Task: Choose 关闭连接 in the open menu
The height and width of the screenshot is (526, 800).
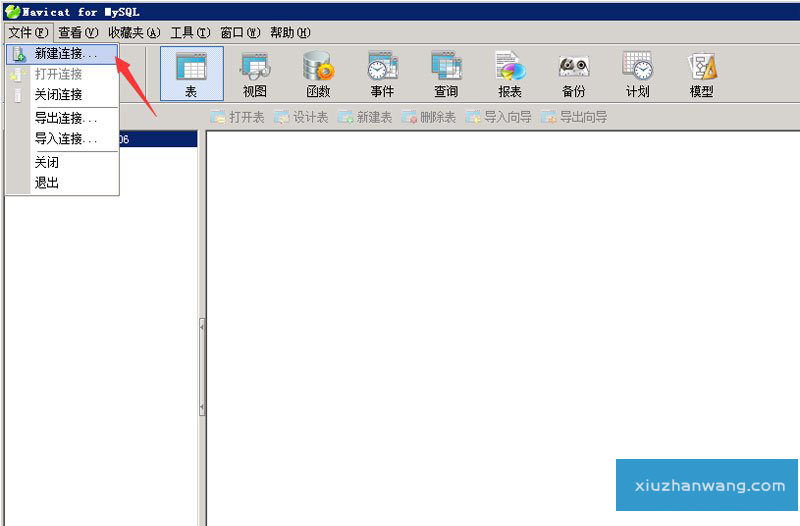Action: click(58, 95)
